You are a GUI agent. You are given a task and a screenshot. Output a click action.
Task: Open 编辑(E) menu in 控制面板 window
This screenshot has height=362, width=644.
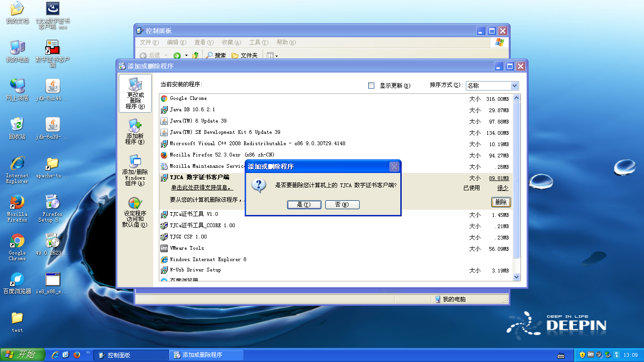176,42
